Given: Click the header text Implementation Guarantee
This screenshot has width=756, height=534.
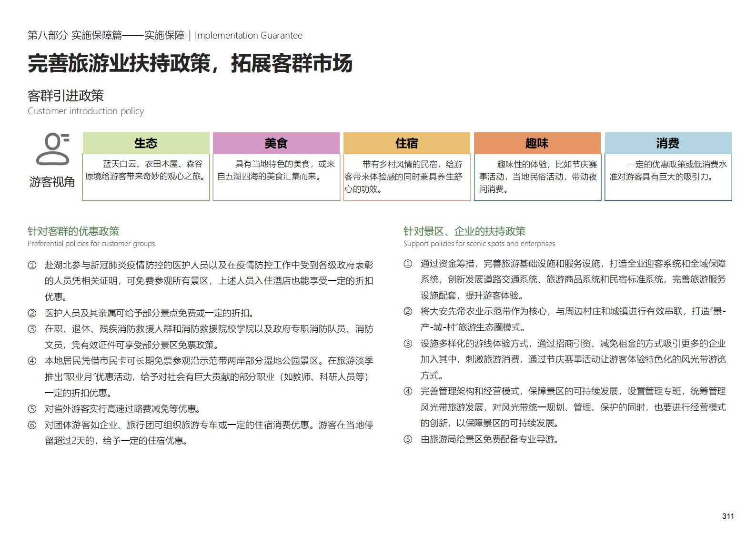Looking at the screenshot, I should click(249, 35).
